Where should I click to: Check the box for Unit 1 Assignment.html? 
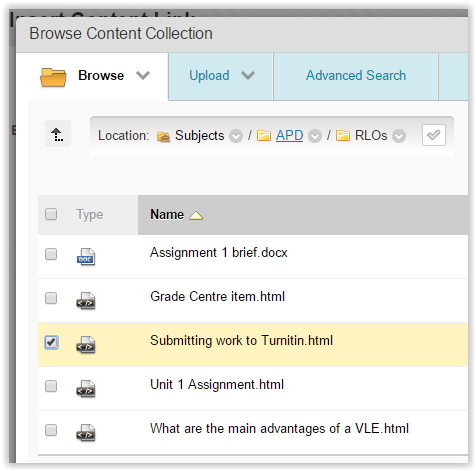point(51,386)
